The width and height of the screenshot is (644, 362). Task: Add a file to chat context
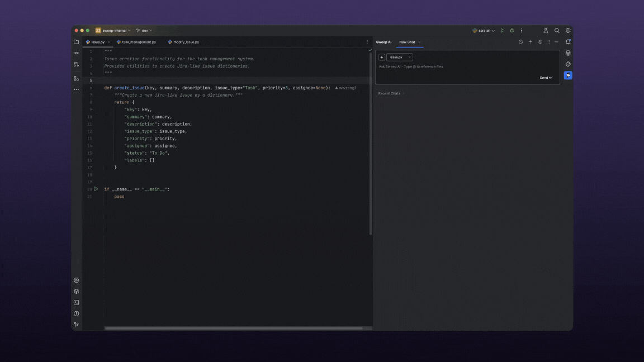tap(382, 57)
